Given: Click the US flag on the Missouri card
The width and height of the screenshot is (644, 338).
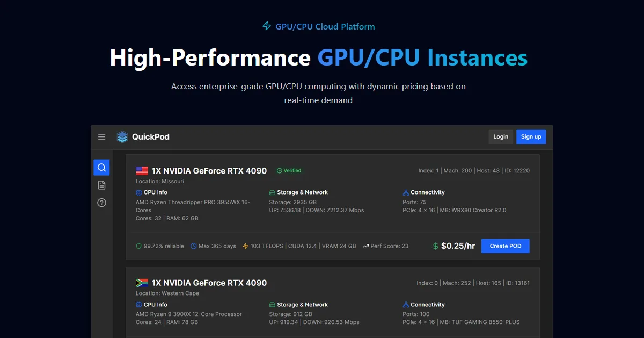Looking at the screenshot, I should click(142, 171).
